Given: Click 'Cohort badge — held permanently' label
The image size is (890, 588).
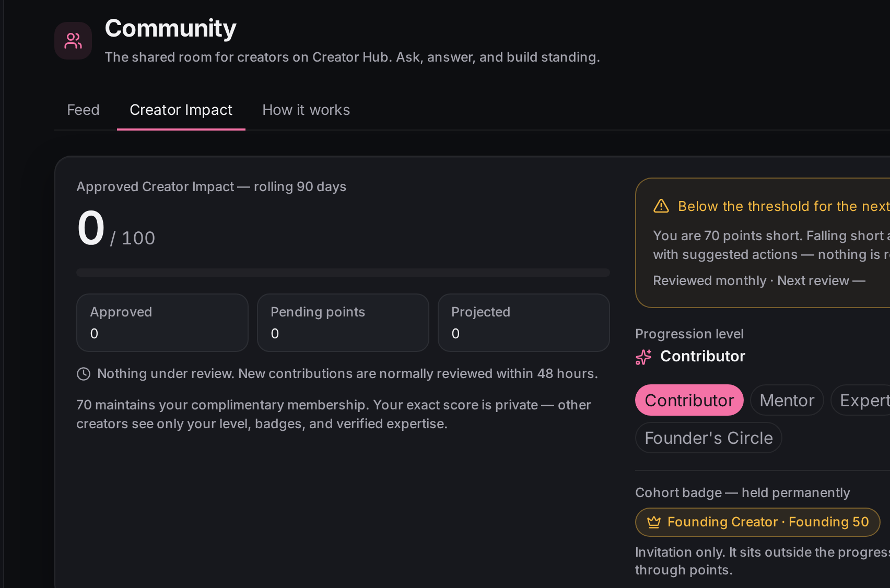Looking at the screenshot, I should point(742,492).
